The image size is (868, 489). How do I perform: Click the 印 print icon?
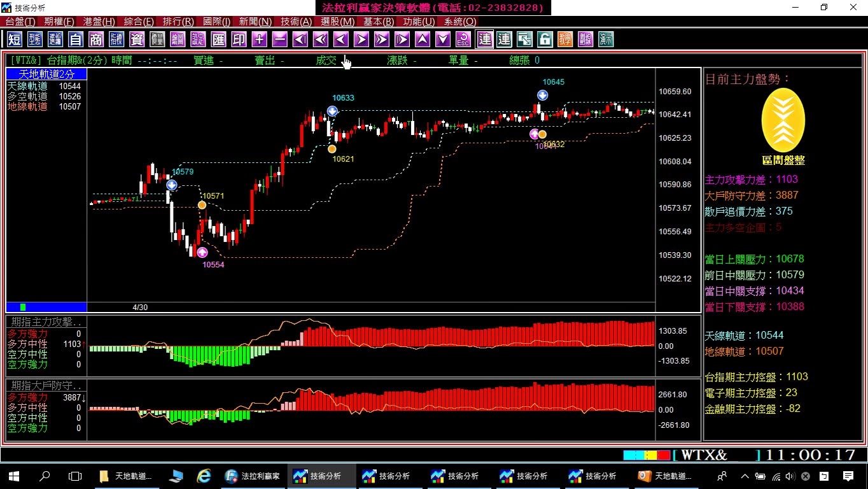tap(239, 39)
